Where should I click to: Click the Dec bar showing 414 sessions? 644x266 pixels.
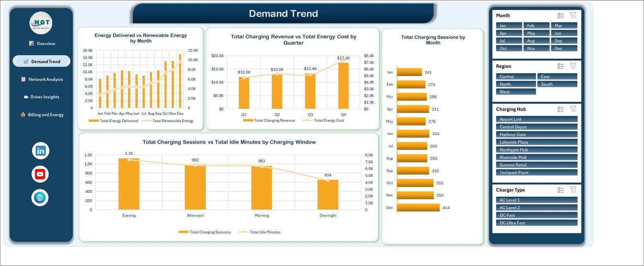pos(418,208)
